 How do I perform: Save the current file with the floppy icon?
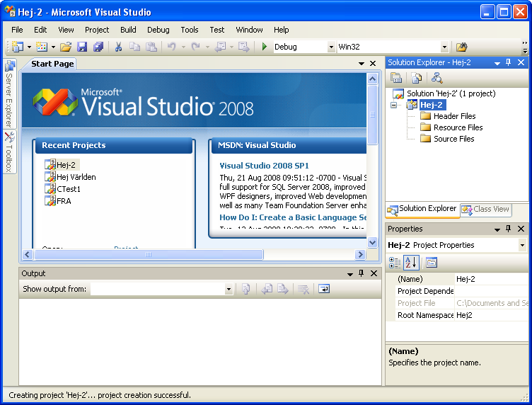coord(82,47)
